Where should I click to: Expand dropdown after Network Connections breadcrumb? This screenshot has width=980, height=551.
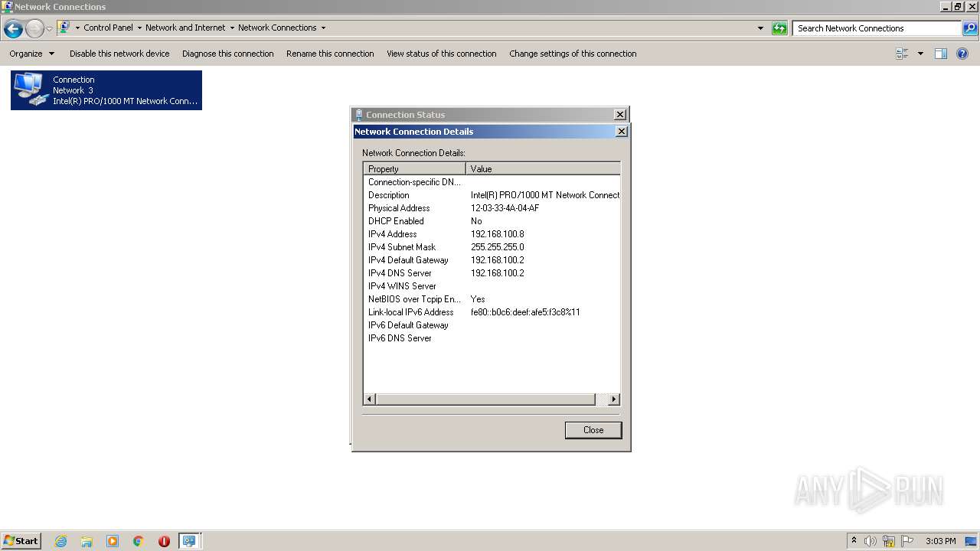[323, 28]
